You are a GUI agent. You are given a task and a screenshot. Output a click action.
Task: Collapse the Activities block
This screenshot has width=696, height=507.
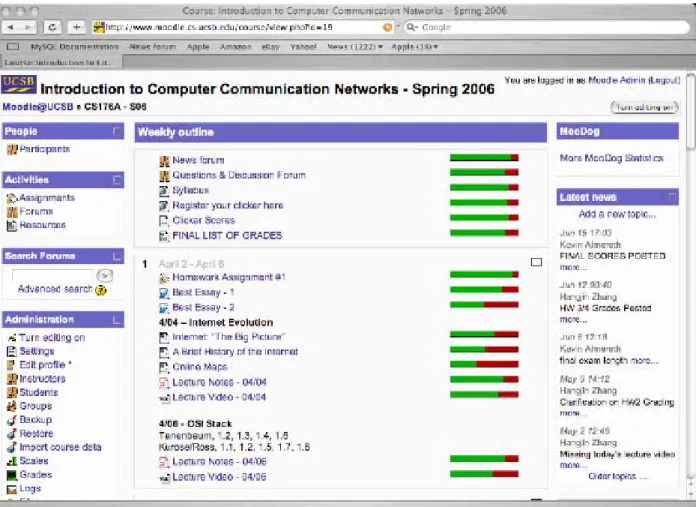tap(117, 180)
